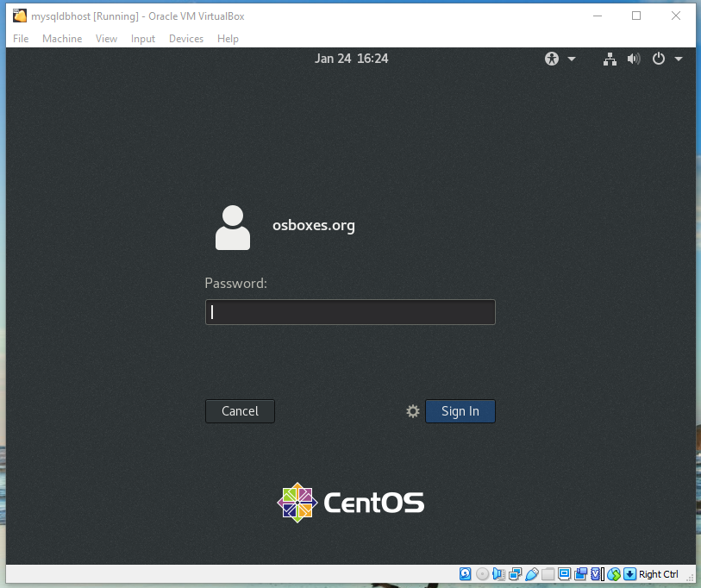
Task: Open the File menu
Action: pyautogui.click(x=21, y=39)
